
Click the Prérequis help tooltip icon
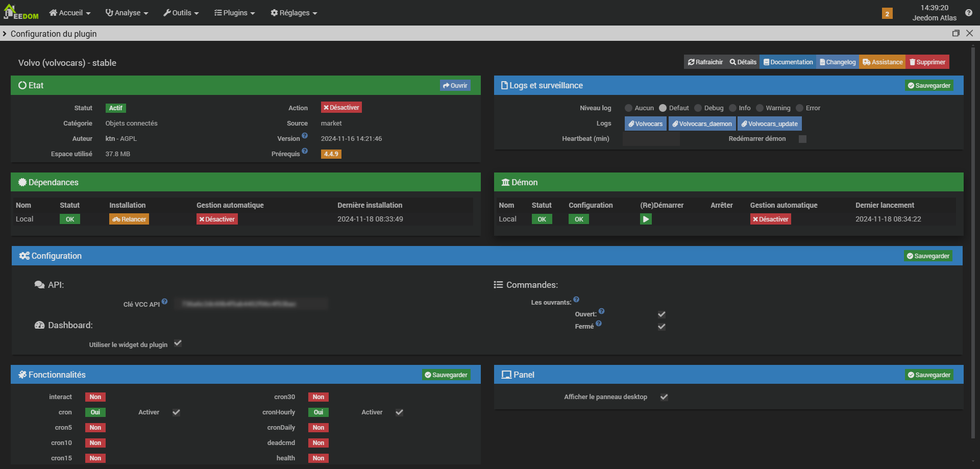click(305, 151)
